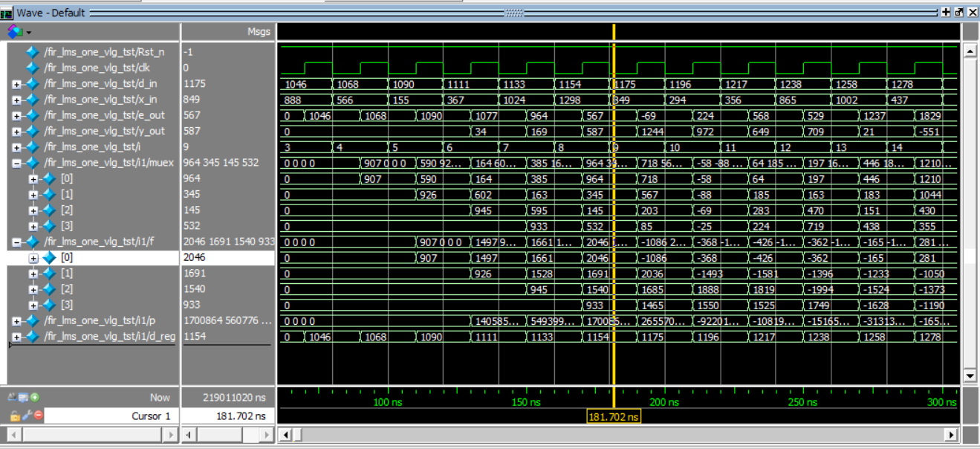The height and width of the screenshot is (449, 980).
Task: Select the Rst_n signal diamond icon
Action: [32, 52]
